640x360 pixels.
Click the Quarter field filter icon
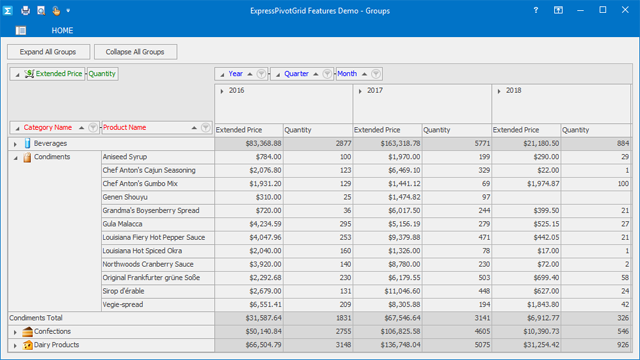(x=327, y=74)
